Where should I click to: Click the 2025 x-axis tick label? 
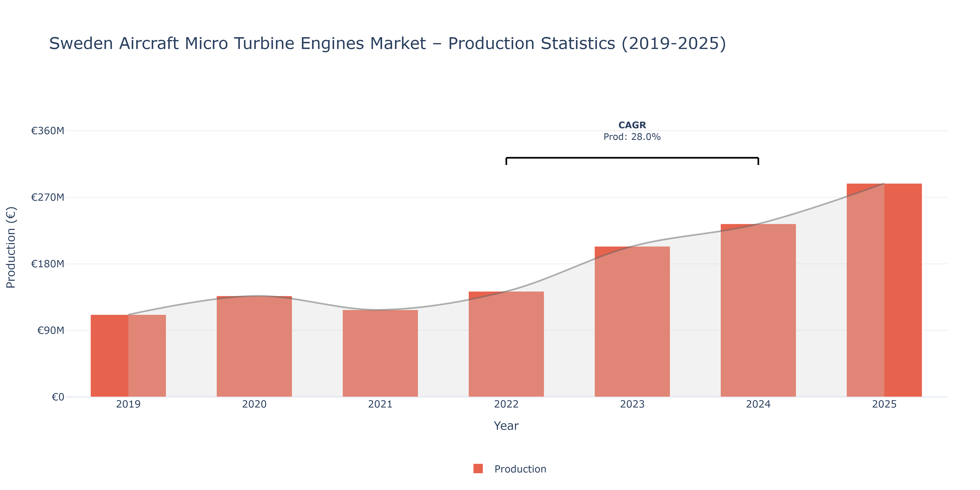click(884, 404)
